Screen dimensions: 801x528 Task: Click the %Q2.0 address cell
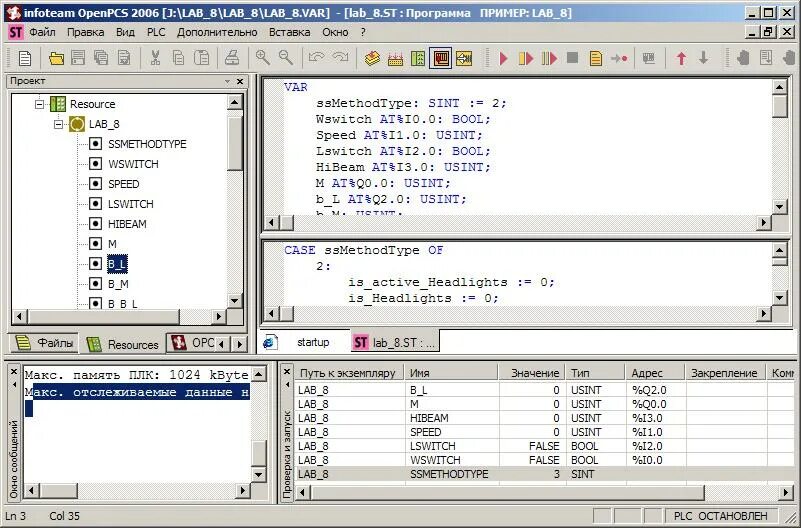pyautogui.click(x=656, y=390)
